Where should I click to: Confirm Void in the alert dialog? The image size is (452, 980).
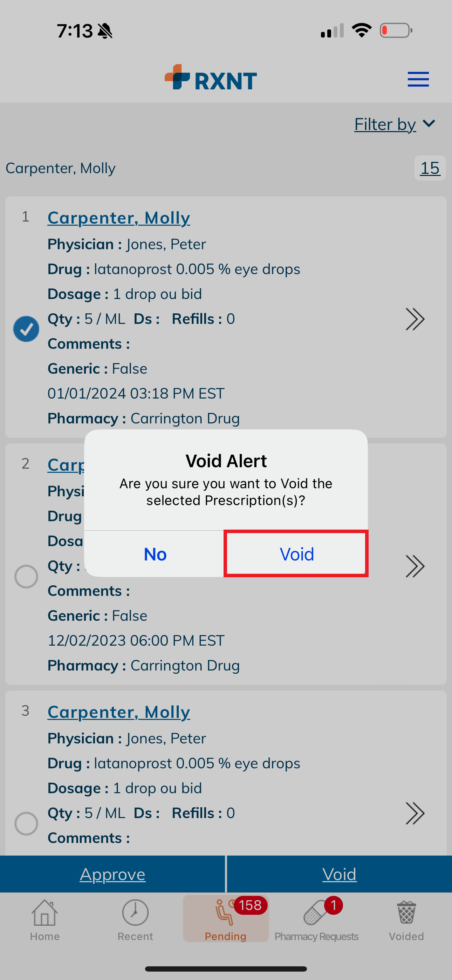coord(296,554)
